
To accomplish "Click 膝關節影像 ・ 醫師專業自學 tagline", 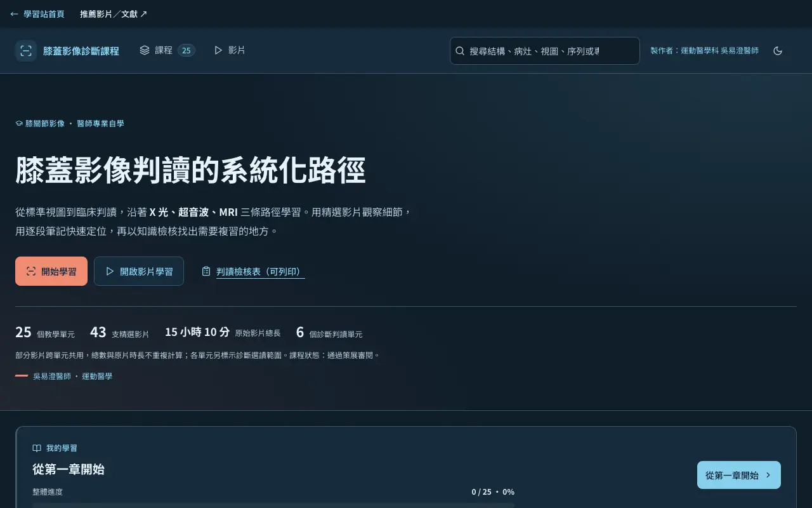I will click(x=75, y=124).
